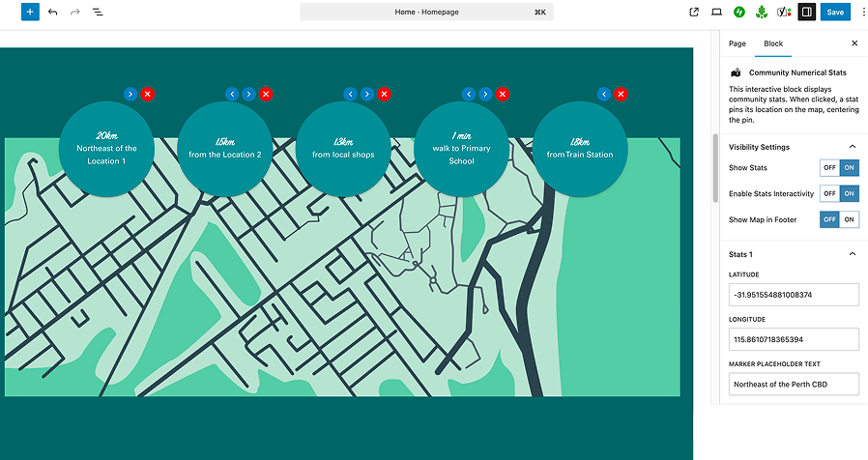Move the Primary School stat right
The width and height of the screenshot is (868, 460).
[x=485, y=94]
